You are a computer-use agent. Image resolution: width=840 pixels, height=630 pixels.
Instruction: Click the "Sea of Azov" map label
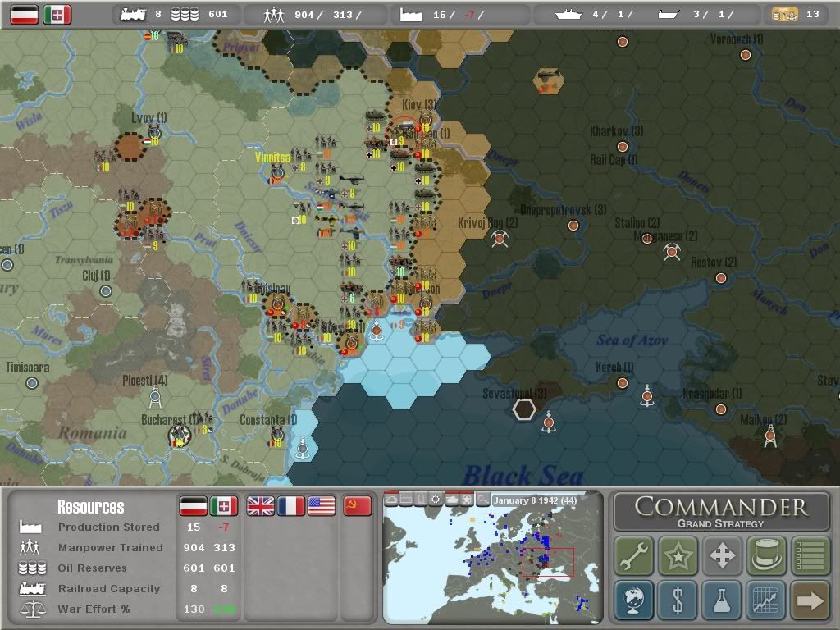pos(632,340)
